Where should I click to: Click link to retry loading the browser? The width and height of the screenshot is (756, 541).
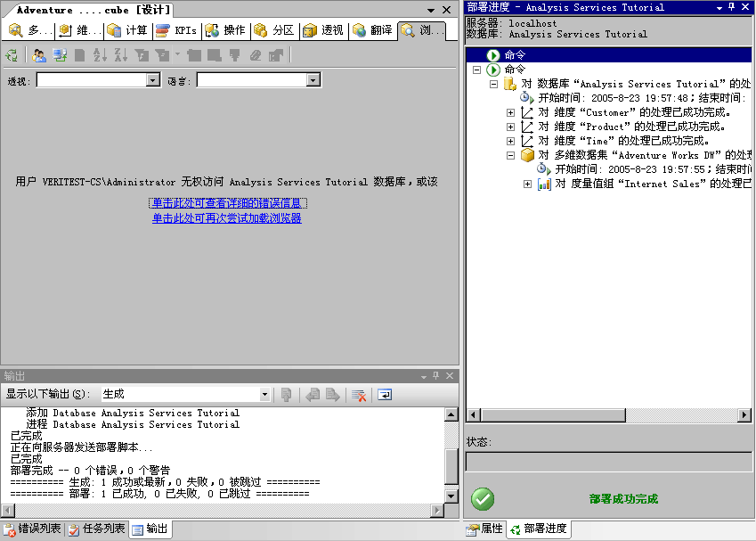point(227,218)
